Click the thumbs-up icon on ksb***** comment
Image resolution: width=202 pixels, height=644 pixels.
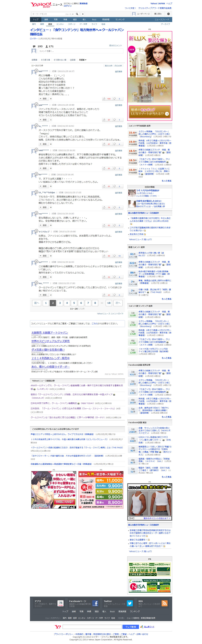(x=104, y=99)
